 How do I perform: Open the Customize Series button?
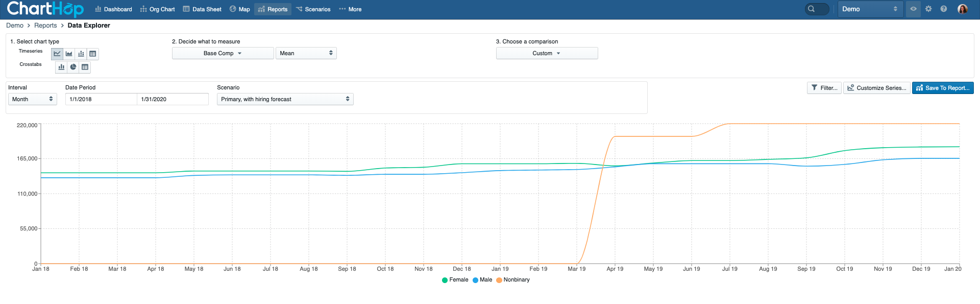(876, 88)
